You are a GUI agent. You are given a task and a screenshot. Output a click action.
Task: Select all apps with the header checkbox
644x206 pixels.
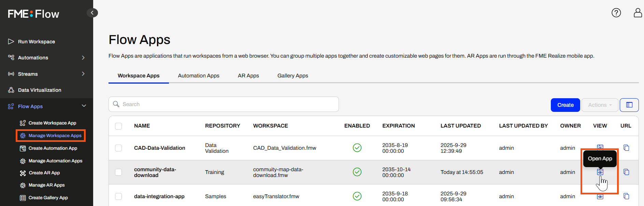click(118, 126)
